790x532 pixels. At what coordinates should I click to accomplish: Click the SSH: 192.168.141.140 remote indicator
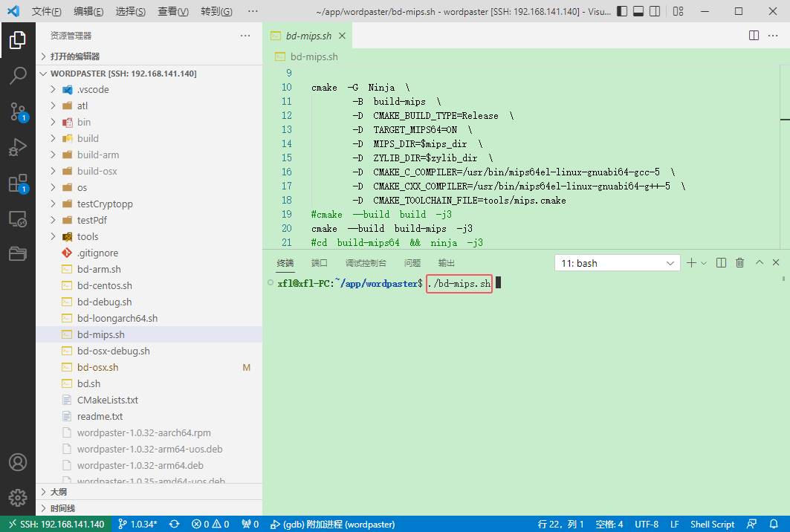(56, 524)
